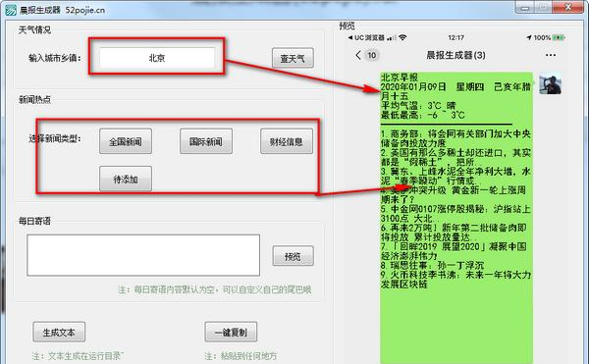The height and width of the screenshot is (364, 589).
Task: Click the user avatar in chat preview
Action: pos(551,83)
